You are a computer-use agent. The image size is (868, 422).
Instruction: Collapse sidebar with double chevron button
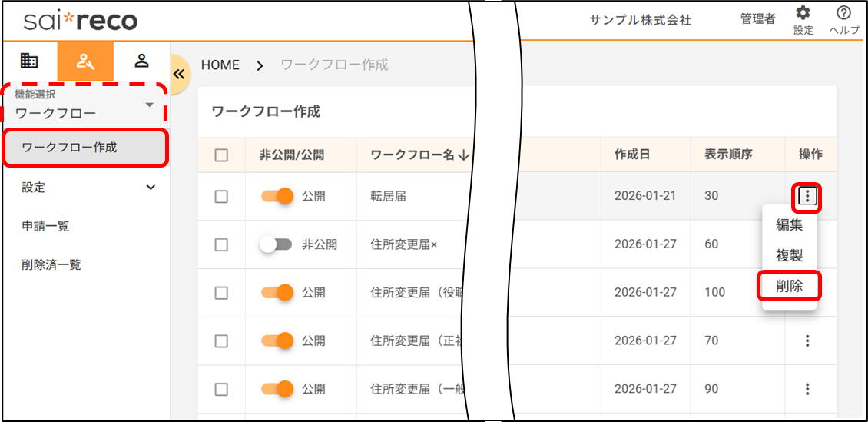coord(179,74)
